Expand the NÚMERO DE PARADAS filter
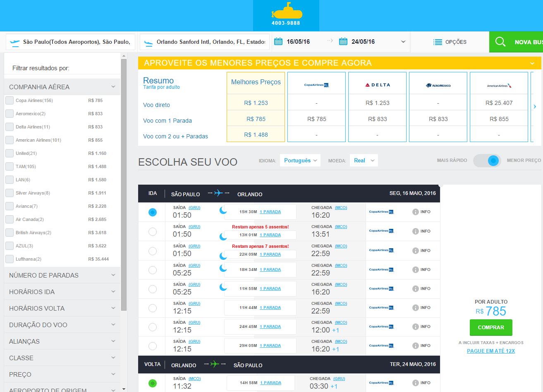Image resolution: width=543 pixels, height=392 pixels. pos(62,275)
